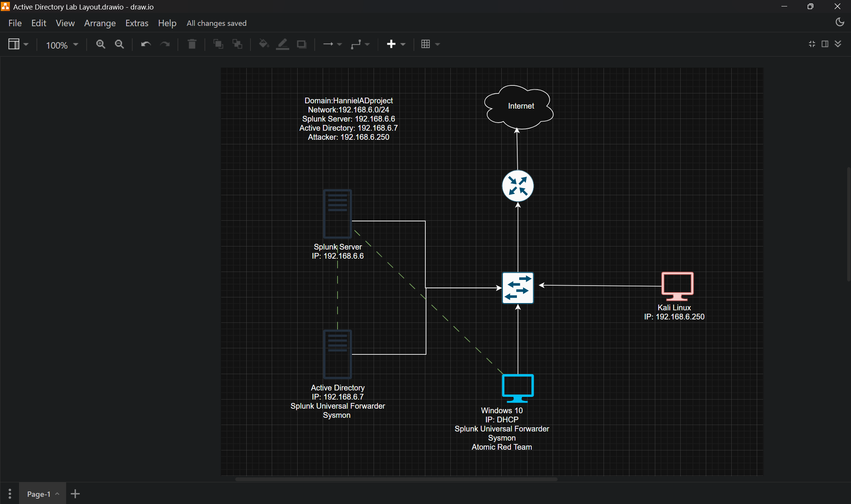Click the Zoom In magnifier icon
The height and width of the screenshot is (504, 851).
100,44
